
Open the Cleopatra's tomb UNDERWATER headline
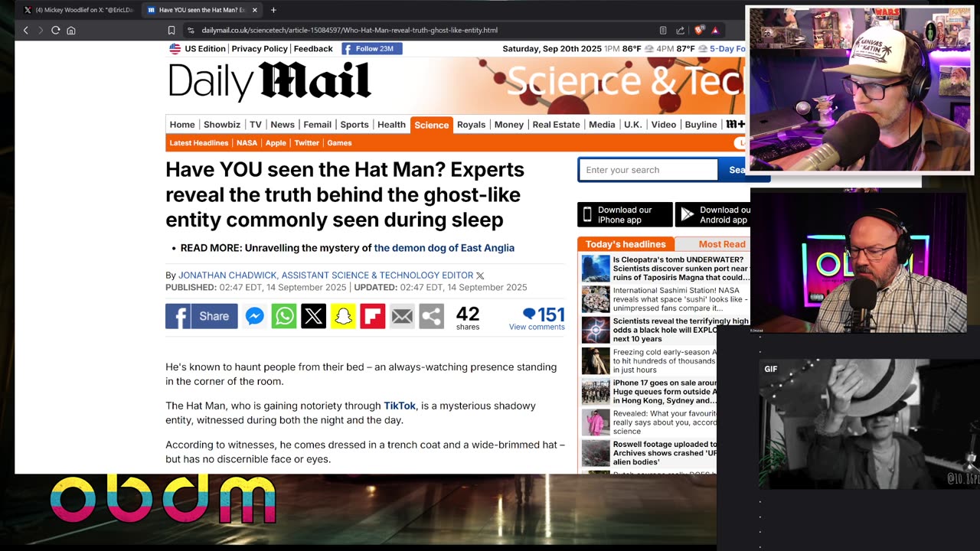(x=681, y=269)
